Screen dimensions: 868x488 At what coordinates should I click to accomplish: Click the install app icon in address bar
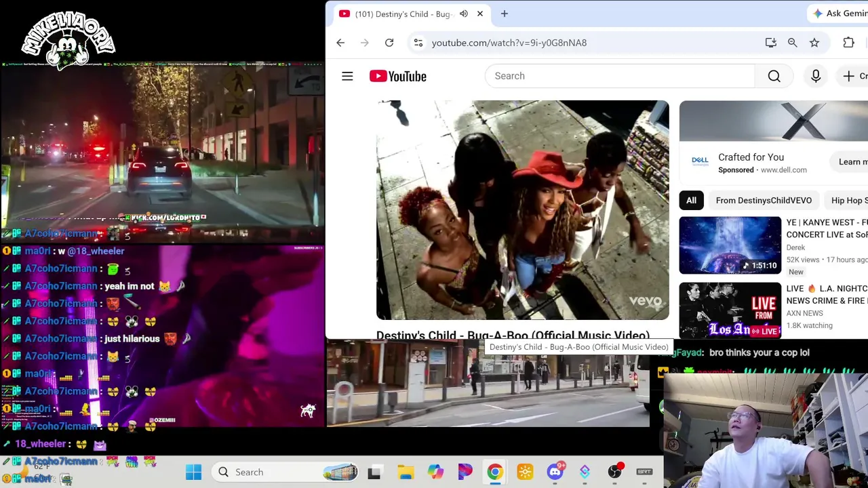(771, 43)
